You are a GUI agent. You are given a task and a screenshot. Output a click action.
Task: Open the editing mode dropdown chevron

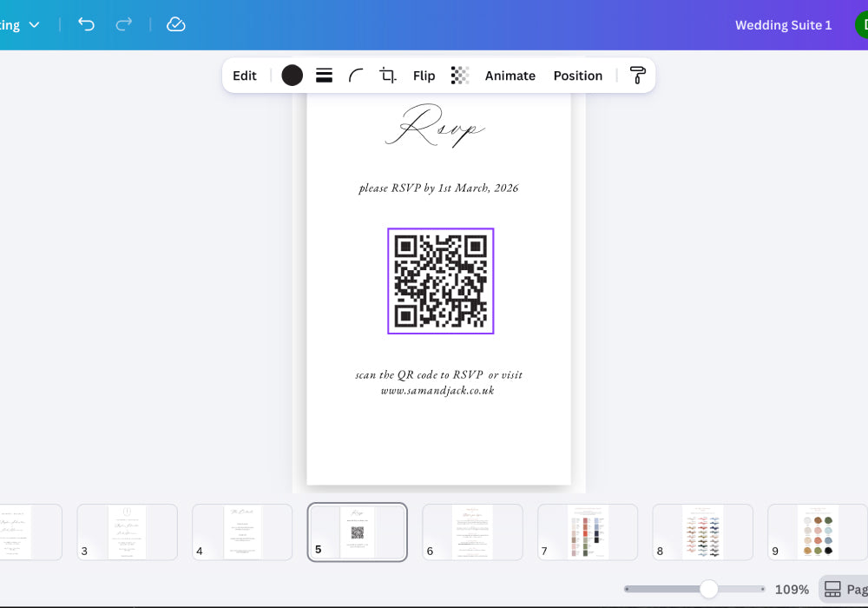point(35,25)
